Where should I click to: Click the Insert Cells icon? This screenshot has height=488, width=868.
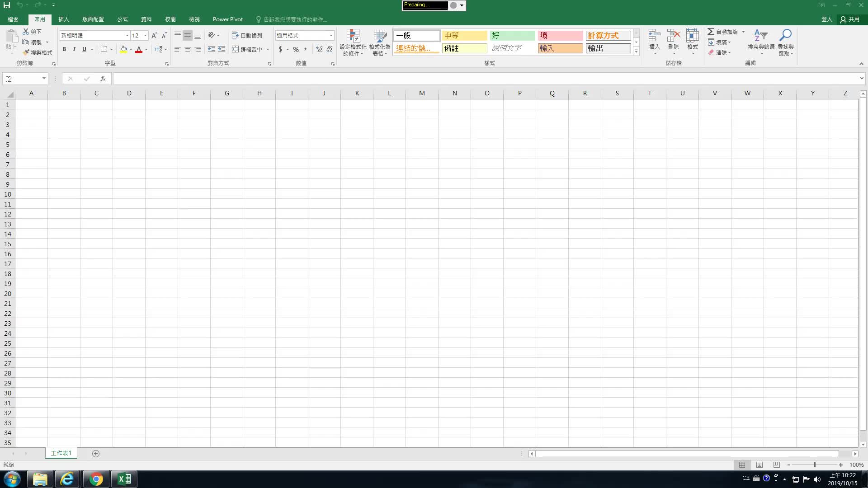point(654,36)
